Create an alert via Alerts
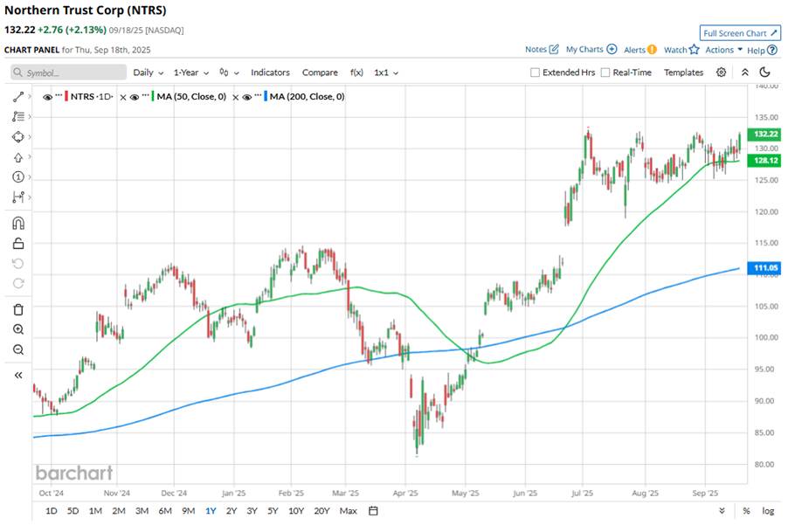This screenshot has height=532, width=788. (640, 49)
